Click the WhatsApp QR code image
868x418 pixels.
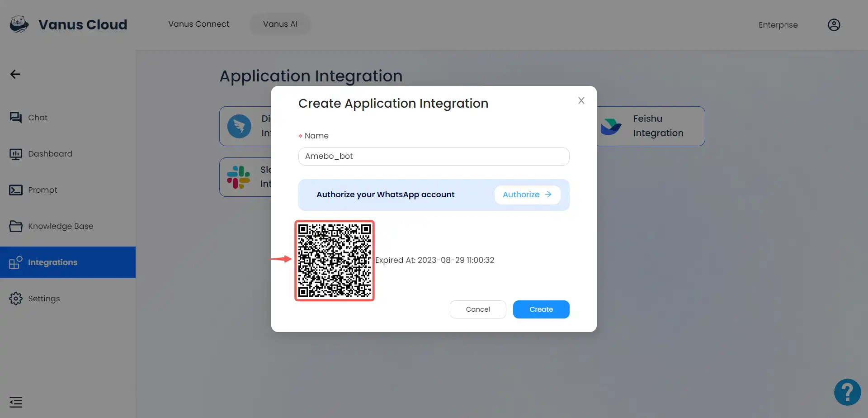[335, 261]
